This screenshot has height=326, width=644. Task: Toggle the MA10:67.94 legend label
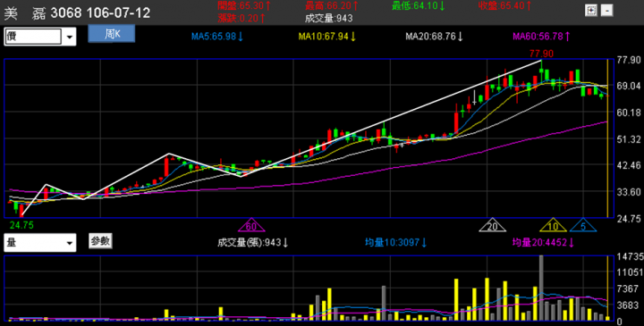[x=327, y=37]
